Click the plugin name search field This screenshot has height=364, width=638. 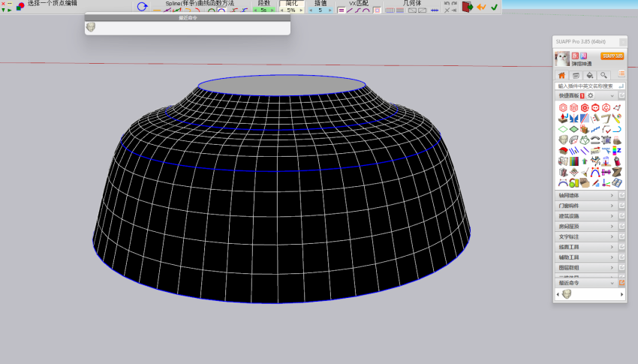tap(589, 86)
